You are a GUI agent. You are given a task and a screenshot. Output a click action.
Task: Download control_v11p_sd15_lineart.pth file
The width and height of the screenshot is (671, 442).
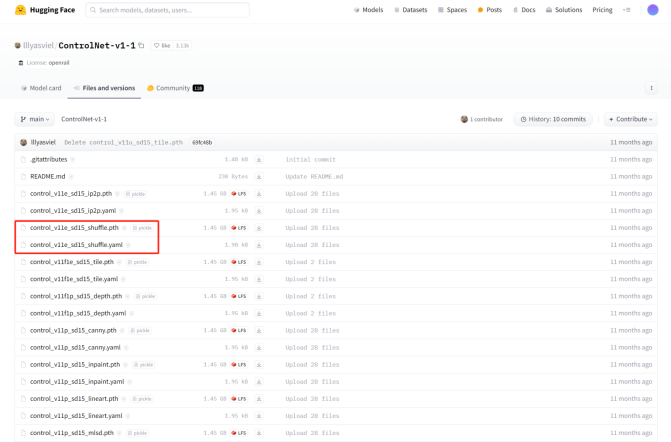[259, 399]
